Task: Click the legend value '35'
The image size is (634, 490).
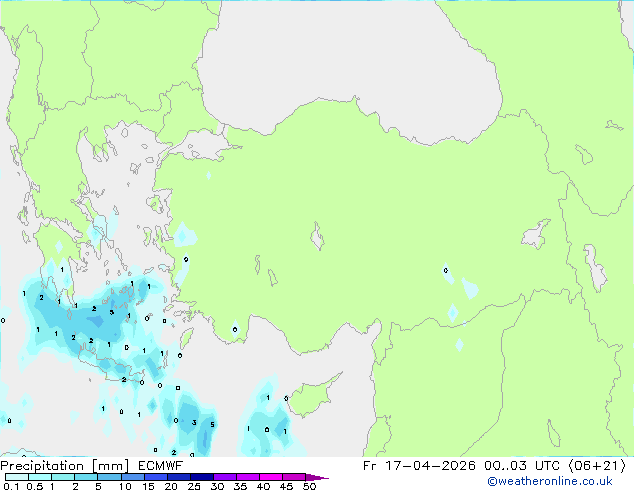Action: click(x=240, y=486)
